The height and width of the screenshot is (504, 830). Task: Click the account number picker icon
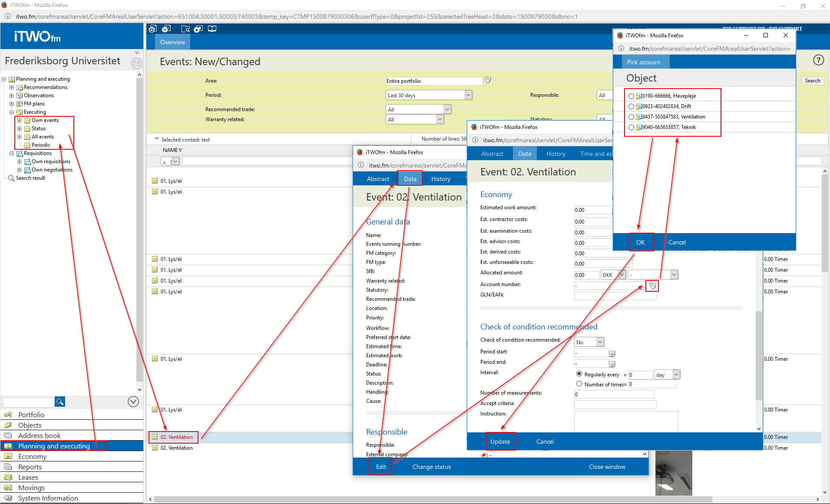[x=652, y=286]
